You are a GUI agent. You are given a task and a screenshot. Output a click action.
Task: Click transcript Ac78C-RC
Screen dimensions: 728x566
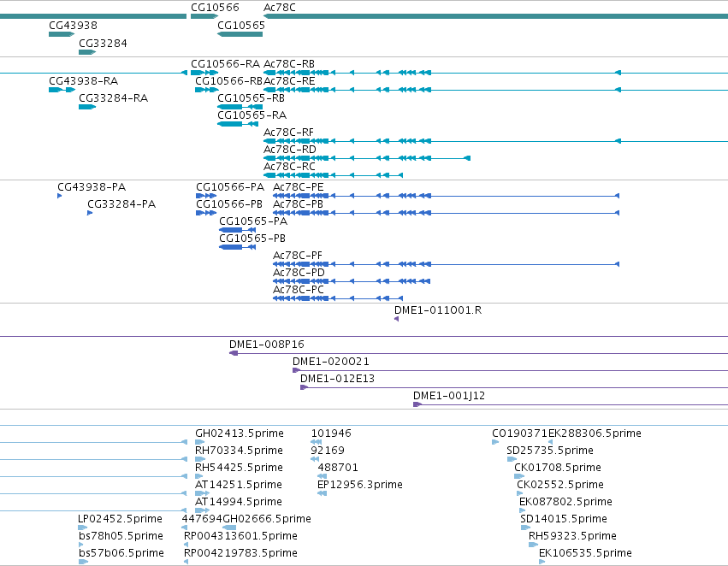pos(289,166)
